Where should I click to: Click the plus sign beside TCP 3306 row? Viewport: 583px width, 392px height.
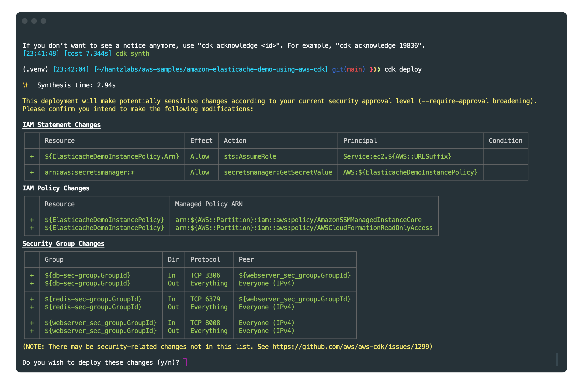pos(32,275)
